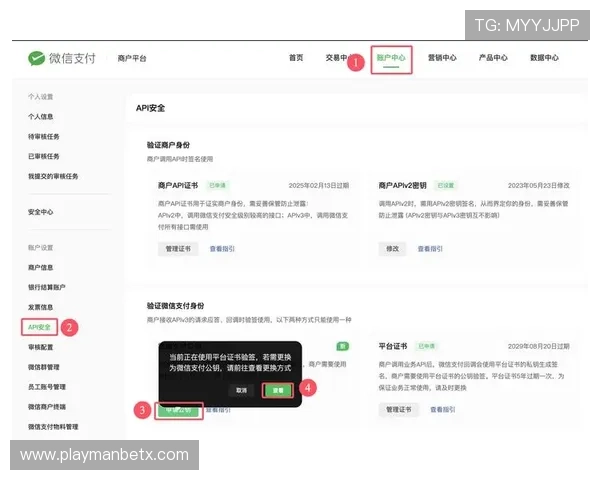Screen dimensions: 600x480
Task: Click green 查看 button in popup
Action: tap(278, 390)
